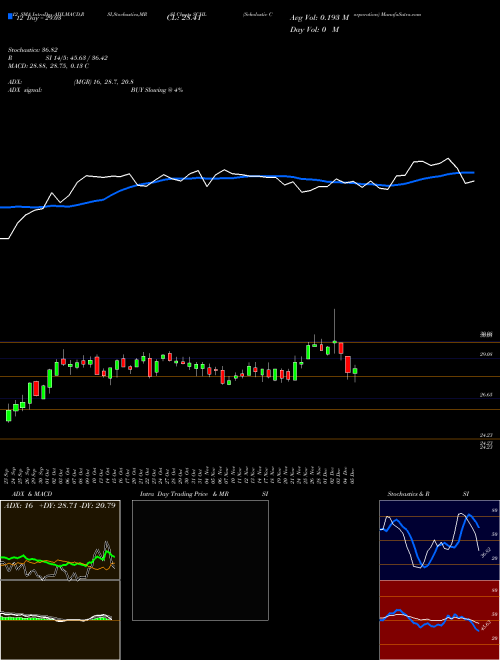Click the 'Intra Day Trading Price & MR' title
Image resolution: width=500 pixels, height=660 pixels.
tap(184, 494)
